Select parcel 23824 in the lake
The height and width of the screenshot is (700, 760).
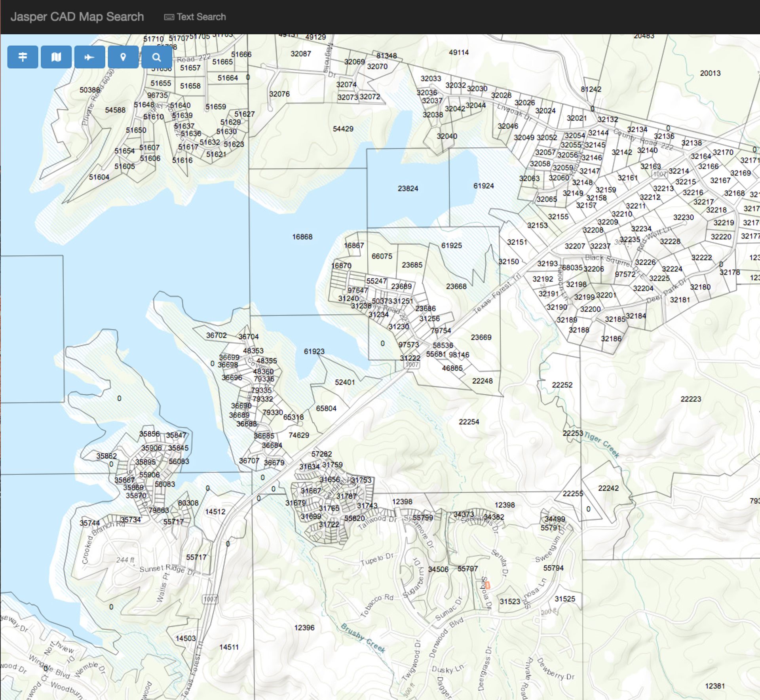[x=408, y=188]
